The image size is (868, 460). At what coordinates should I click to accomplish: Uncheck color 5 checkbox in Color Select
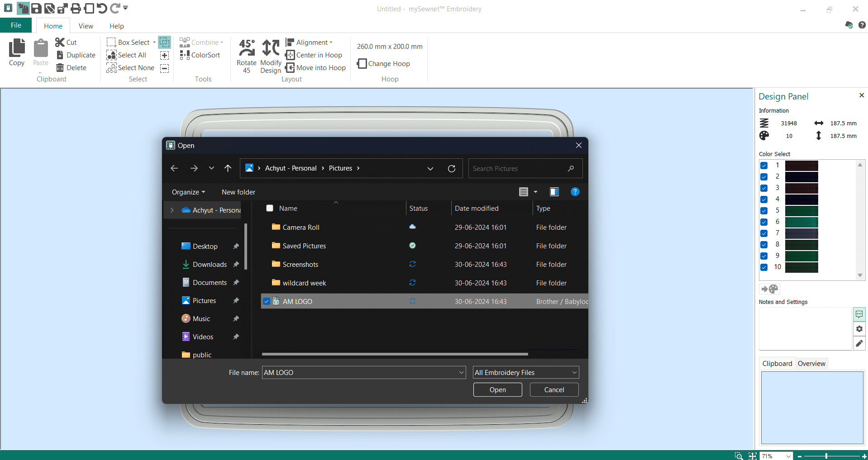click(x=764, y=211)
